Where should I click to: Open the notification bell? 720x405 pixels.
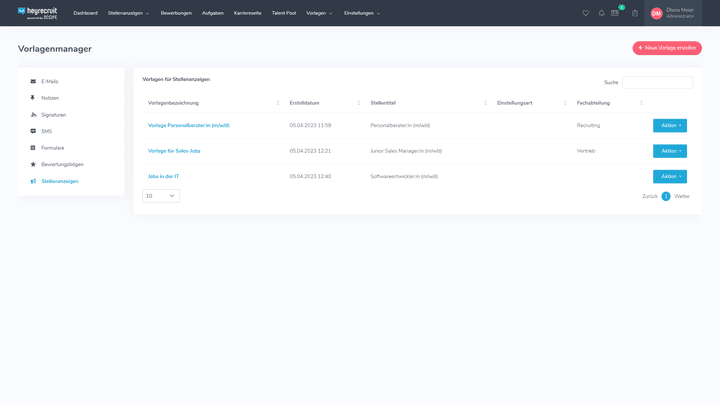coord(601,13)
